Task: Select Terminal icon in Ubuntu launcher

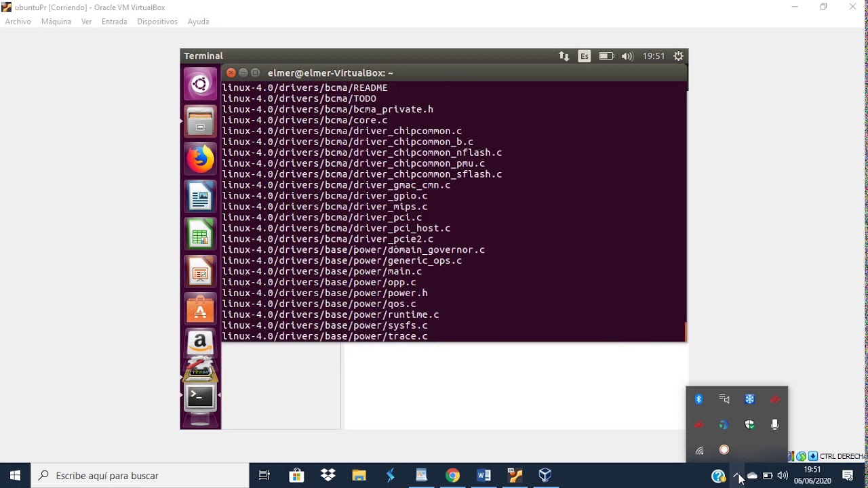Action: pos(200,397)
